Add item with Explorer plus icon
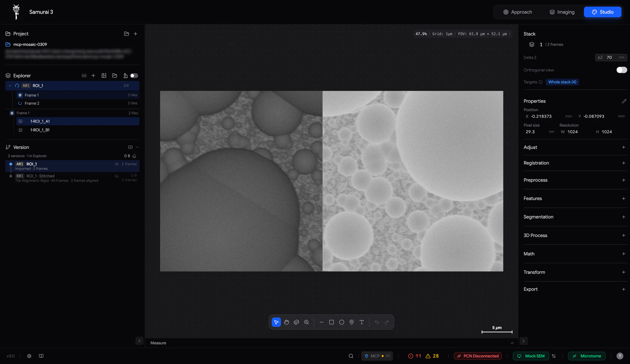This screenshot has height=364, width=630. (93, 76)
